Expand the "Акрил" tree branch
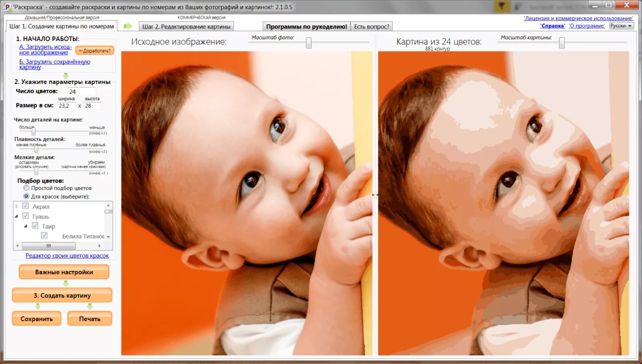The height and width of the screenshot is (364, 642). tap(16, 206)
